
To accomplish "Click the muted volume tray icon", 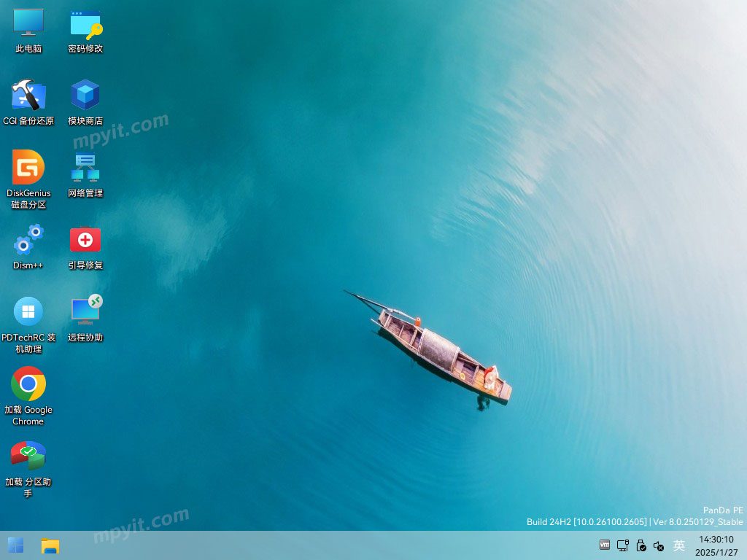I will (659, 545).
